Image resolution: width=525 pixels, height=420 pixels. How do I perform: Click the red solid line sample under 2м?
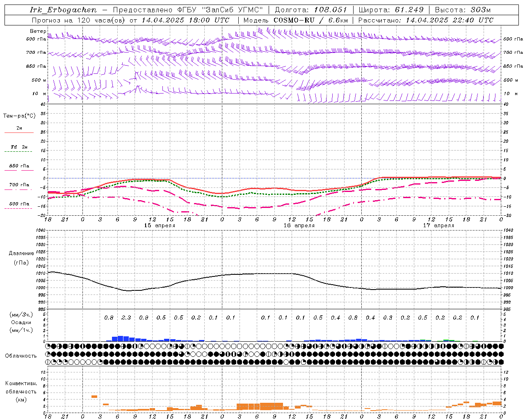coord(19,132)
